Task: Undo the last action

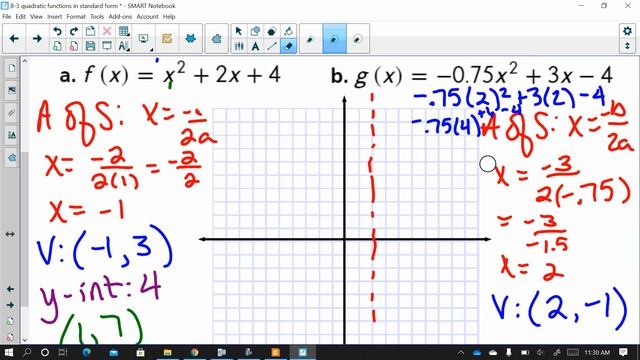Action: [58, 31]
